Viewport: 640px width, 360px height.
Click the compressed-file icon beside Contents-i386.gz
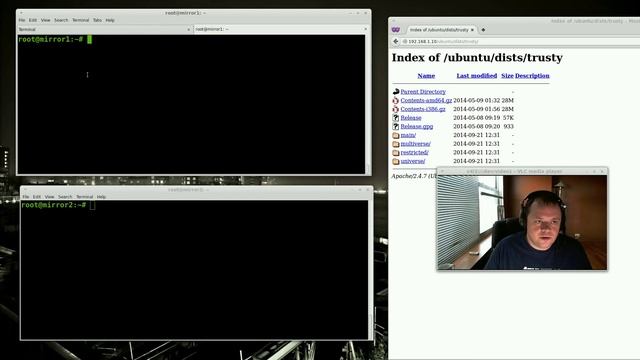pos(396,109)
